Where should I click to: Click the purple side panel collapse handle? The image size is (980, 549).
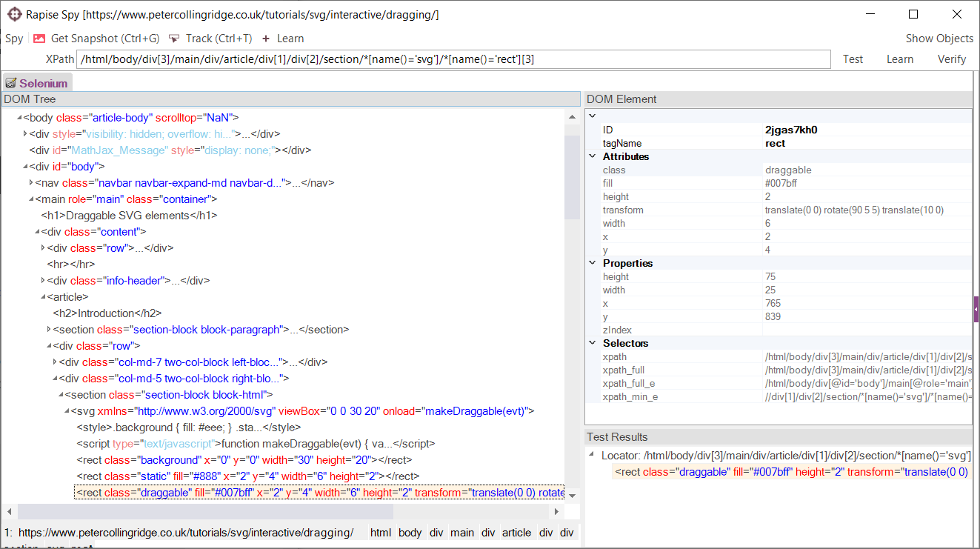(x=976, y=308)
